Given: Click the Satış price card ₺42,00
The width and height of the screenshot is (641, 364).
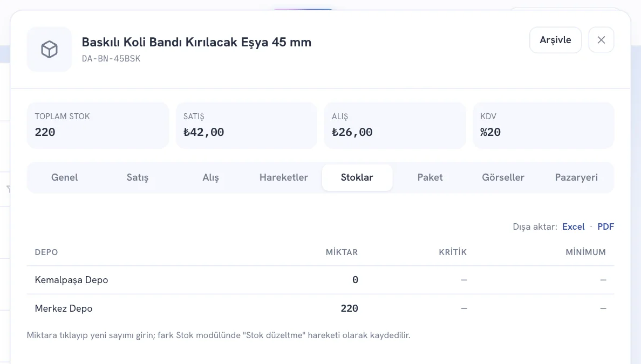Looking at the screenshot, I should point(246,126).
